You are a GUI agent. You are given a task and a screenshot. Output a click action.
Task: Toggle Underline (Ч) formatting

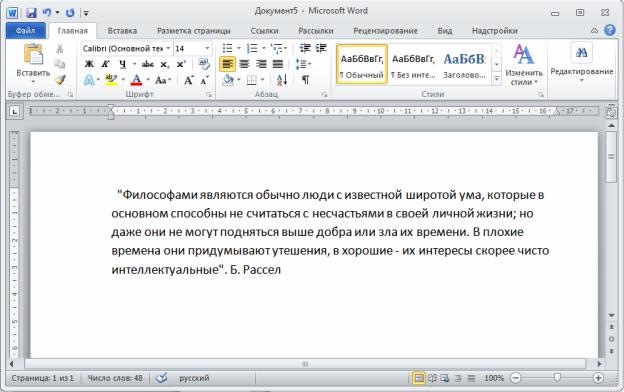[x=122, y=64]
